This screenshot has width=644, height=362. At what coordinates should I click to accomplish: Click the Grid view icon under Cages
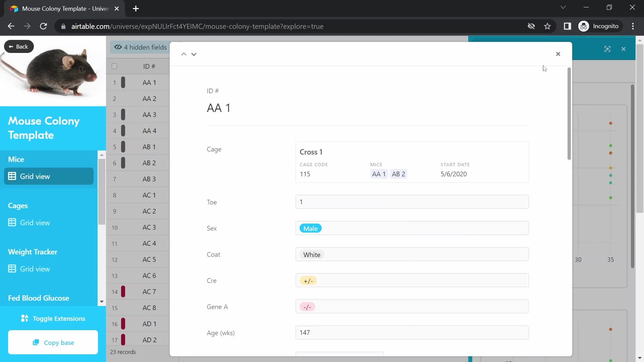[x=12, y=222]
